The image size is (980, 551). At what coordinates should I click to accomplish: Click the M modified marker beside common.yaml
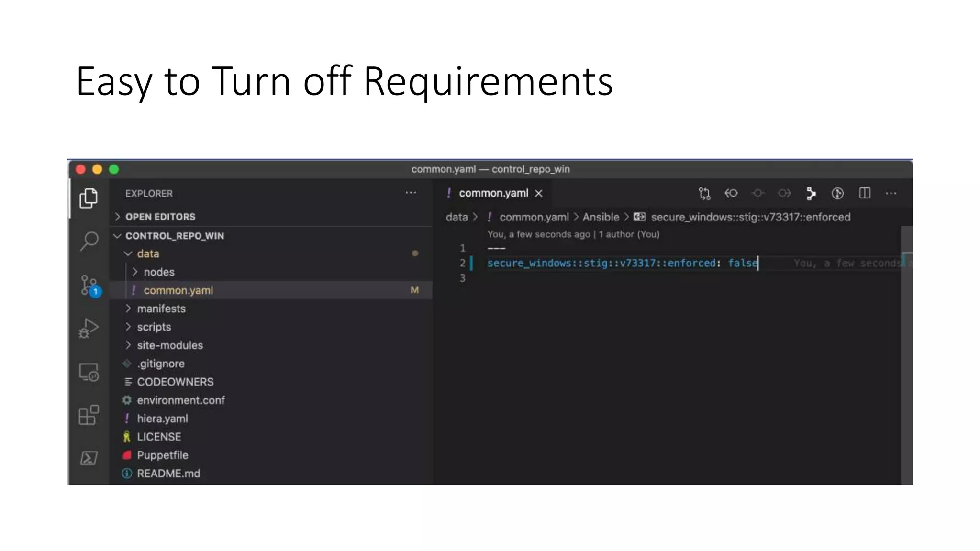click(414, 290)
